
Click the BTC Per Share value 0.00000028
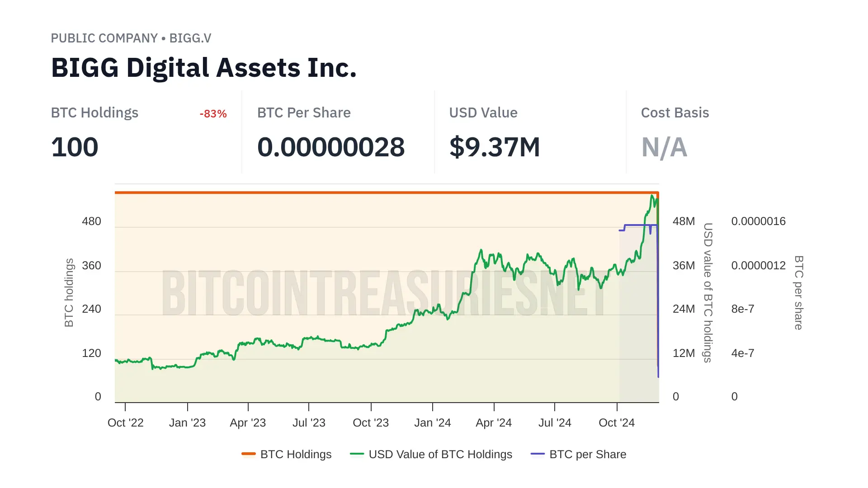tap(331, 147)
